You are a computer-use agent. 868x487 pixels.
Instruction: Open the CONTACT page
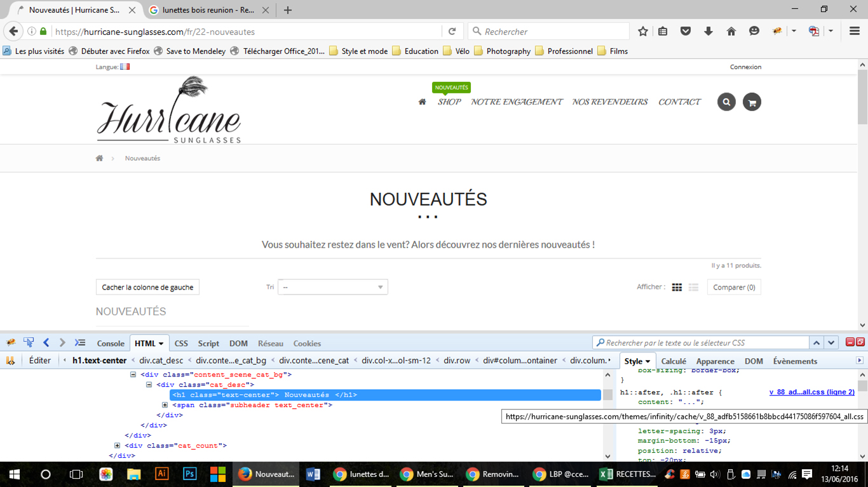pos(679,102)
